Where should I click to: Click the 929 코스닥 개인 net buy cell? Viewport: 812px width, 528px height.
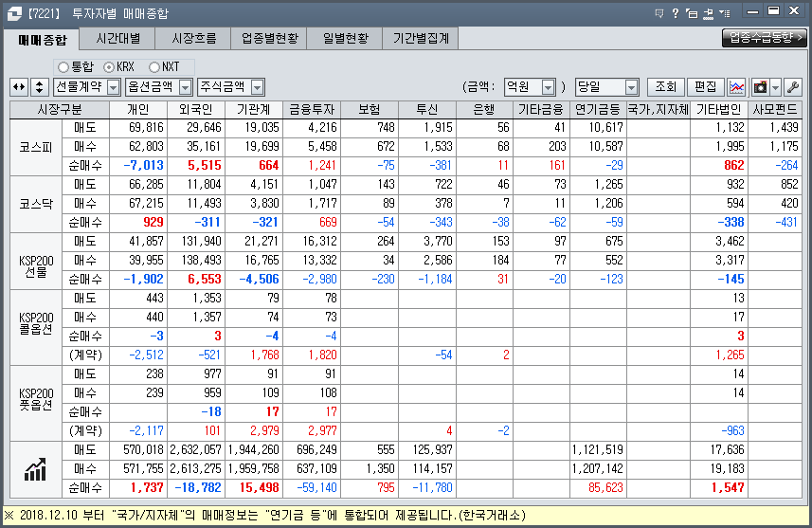(x=138, y=223)
